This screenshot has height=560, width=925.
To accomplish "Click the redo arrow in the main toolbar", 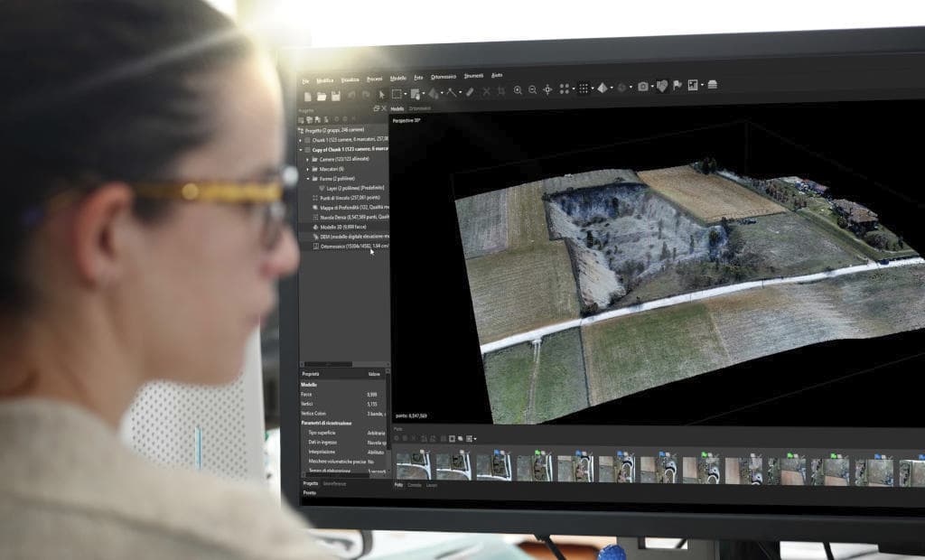I will click(366, 95).
